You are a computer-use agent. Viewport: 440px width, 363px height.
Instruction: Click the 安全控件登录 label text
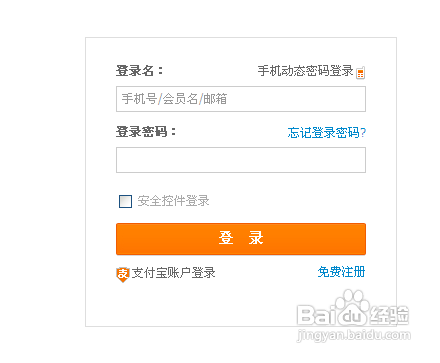coord(173,201)
